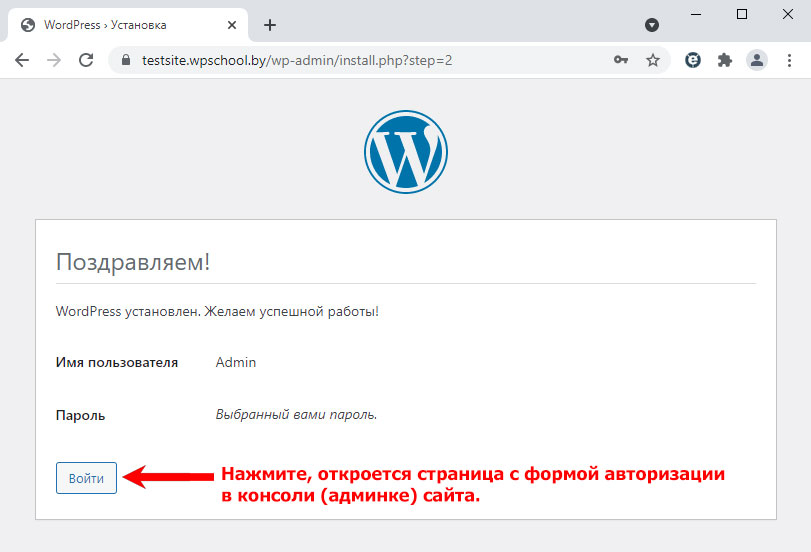Open new tab with plus button

coord(270,25)
